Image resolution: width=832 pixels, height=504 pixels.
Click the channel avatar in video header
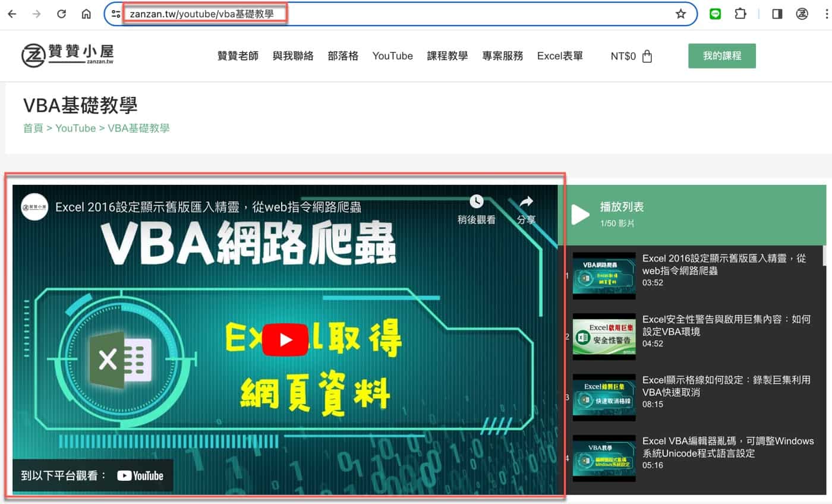[x=34, y=207]
